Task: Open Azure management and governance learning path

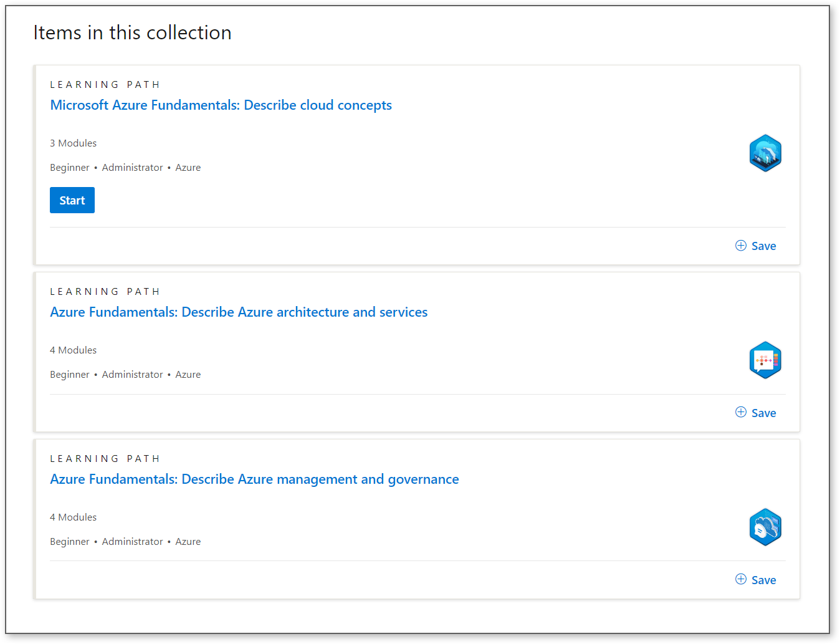Action: (x=254, y=479)
